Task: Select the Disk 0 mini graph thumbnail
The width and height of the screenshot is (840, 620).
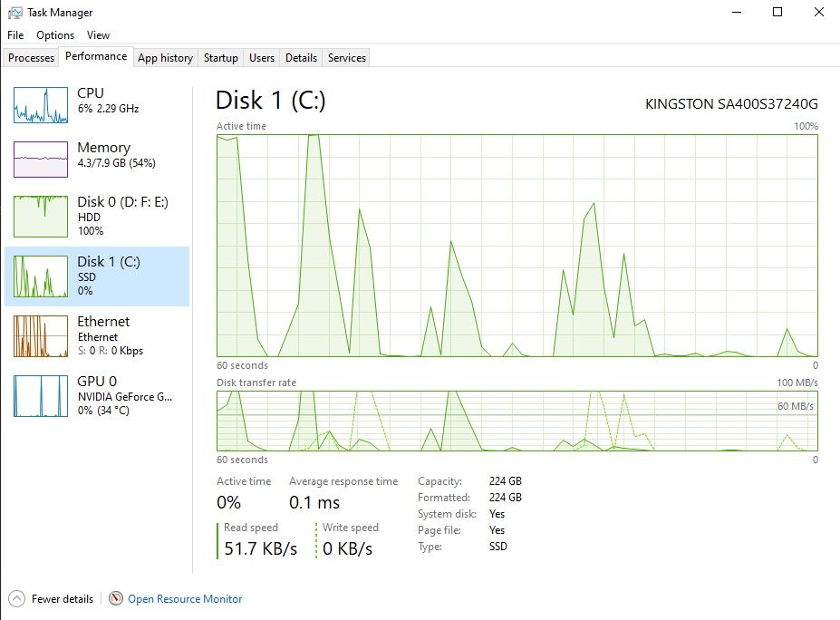Action: tap(41, 217)
